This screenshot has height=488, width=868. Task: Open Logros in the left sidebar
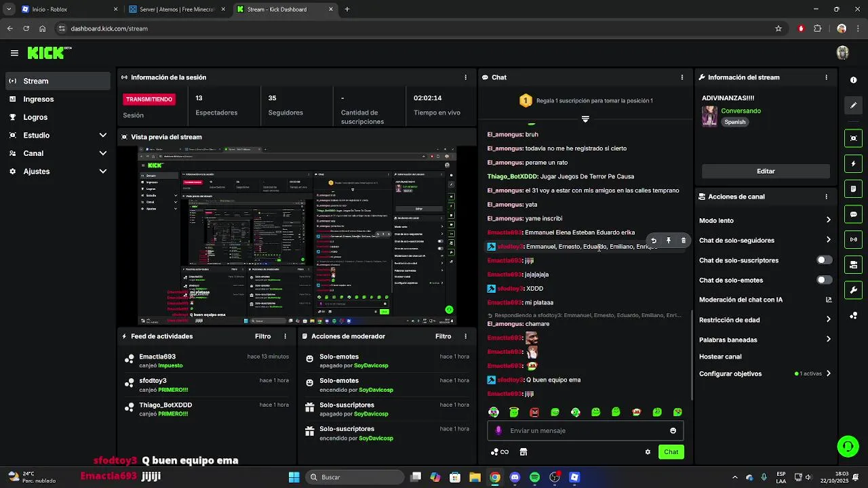click(57, 117)
